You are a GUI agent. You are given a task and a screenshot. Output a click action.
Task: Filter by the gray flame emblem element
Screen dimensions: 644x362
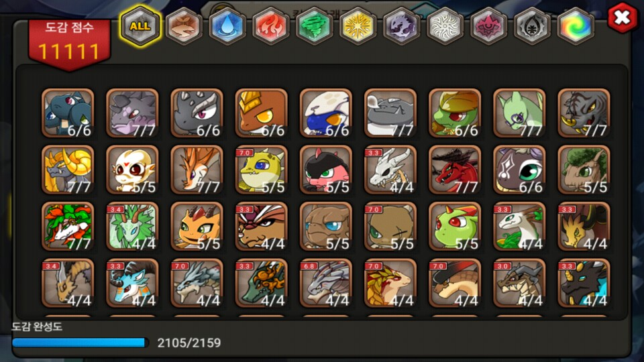point(532,26)
